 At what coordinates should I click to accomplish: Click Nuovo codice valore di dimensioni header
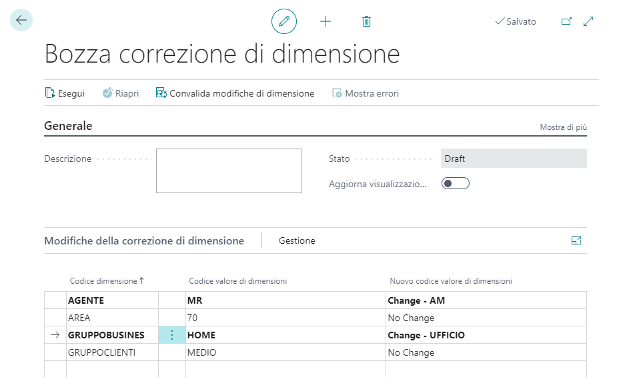coord(451,281)
